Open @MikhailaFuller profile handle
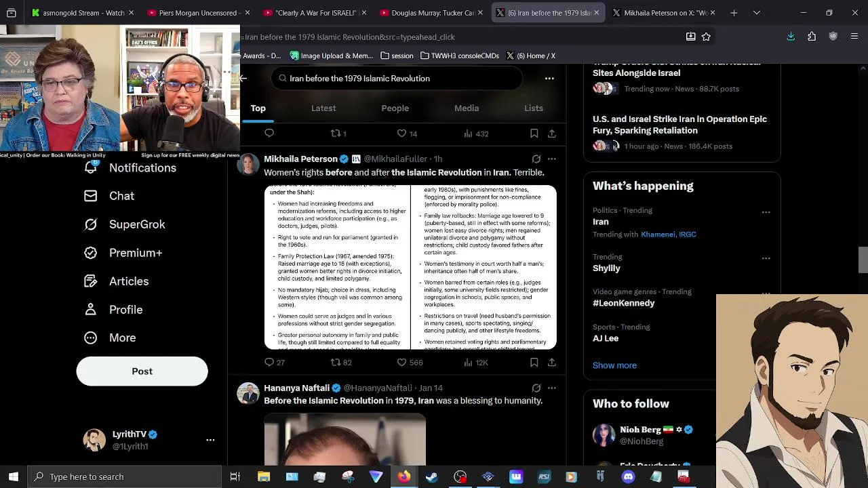Image resolution: width=868 pixels, height=488 pixels. pos(395,159)
